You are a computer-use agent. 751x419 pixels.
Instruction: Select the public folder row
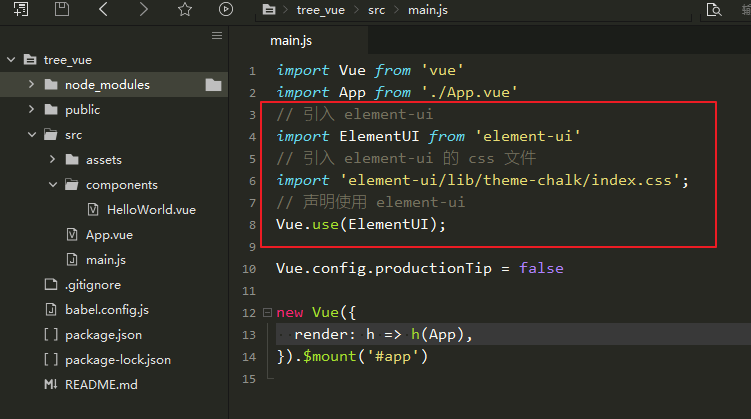coord(114,110)
